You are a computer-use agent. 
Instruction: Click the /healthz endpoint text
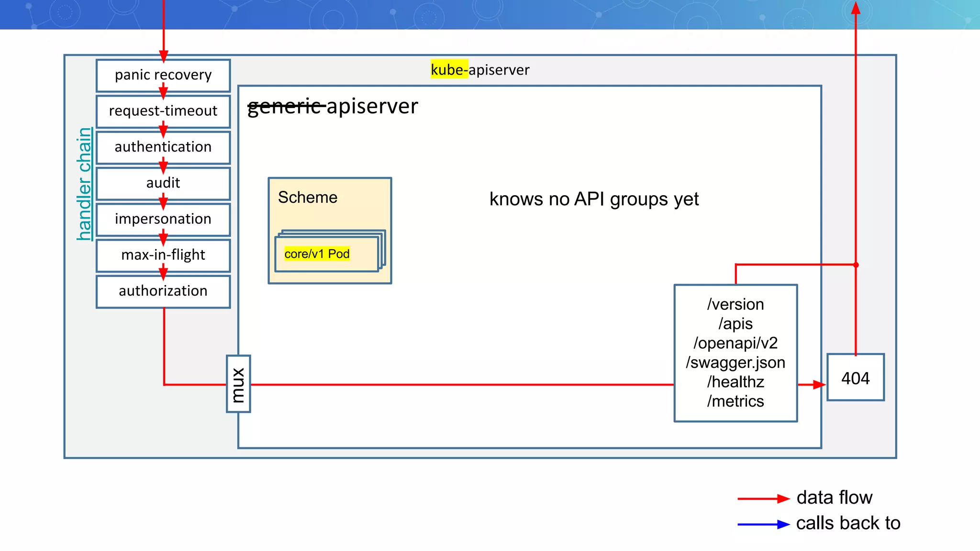click(x=735, y=382)
